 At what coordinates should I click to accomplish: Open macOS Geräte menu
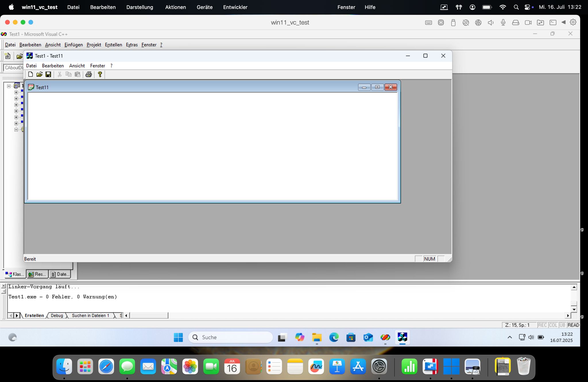204,7
